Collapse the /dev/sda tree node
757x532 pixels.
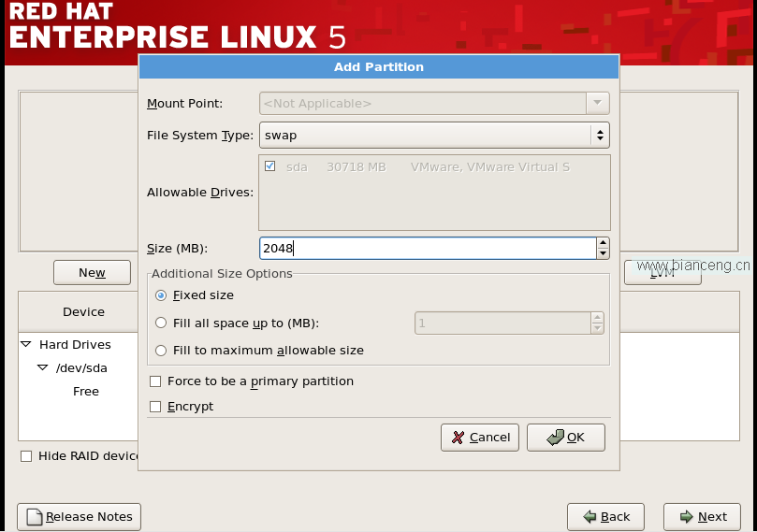pos(42,367)
